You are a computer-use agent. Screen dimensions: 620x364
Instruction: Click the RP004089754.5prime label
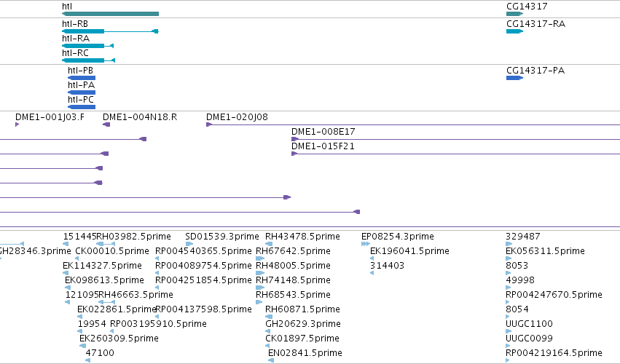(203, 266)
